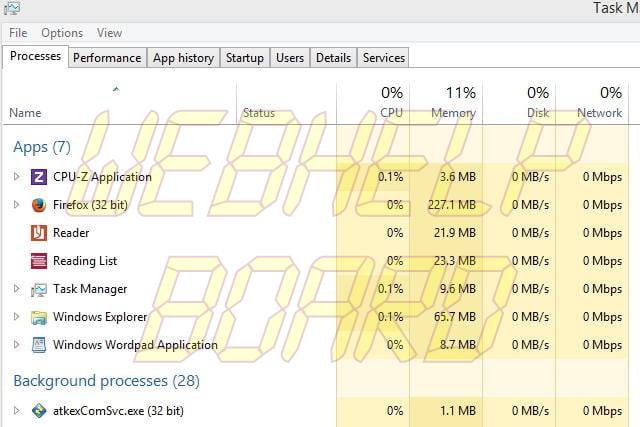Expand the Windows Wordpad Application row
This screenshot has width=640, height=427.
(16, 344)
